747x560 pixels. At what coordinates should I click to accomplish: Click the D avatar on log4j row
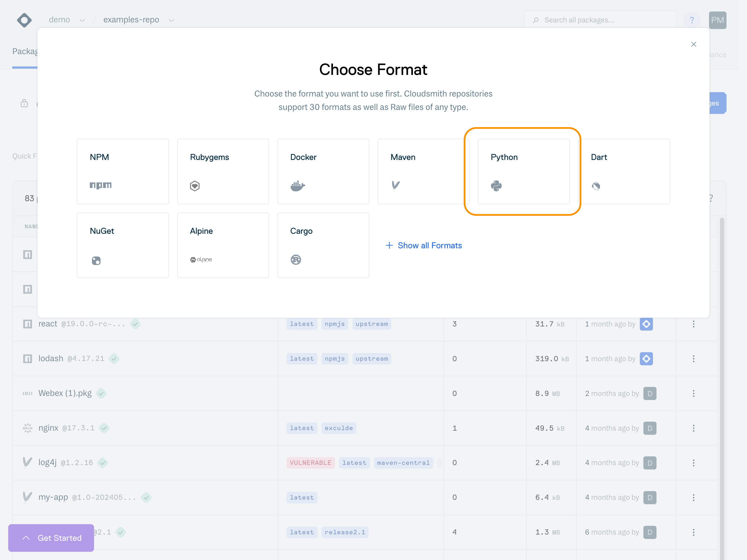(649, 463)
